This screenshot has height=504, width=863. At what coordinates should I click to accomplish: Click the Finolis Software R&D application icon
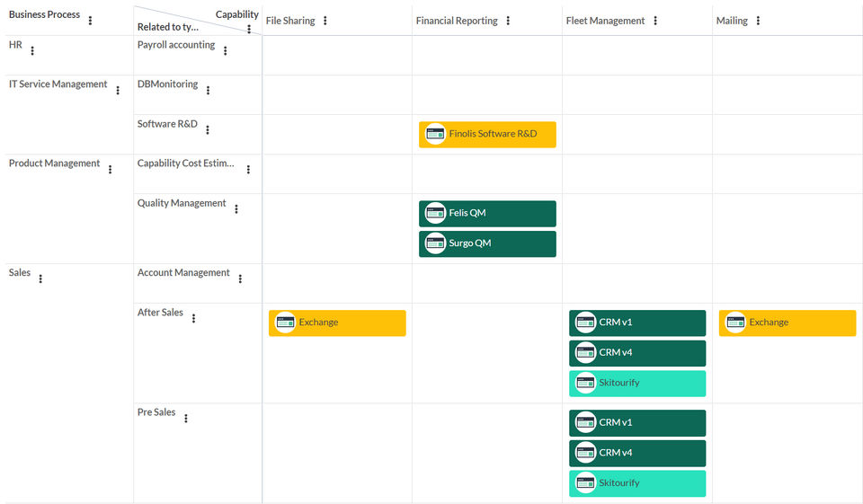click(435, 134)
